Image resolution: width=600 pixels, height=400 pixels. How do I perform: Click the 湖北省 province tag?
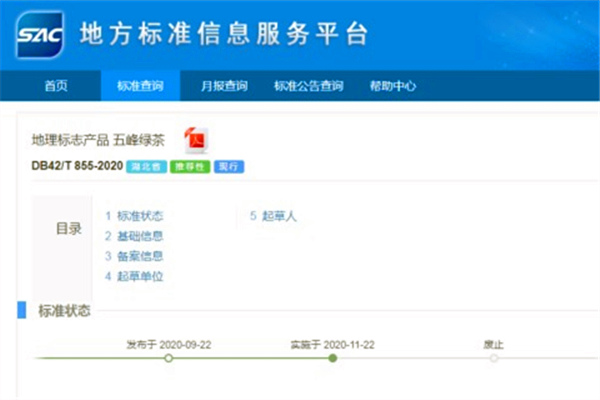pos(146,166)
